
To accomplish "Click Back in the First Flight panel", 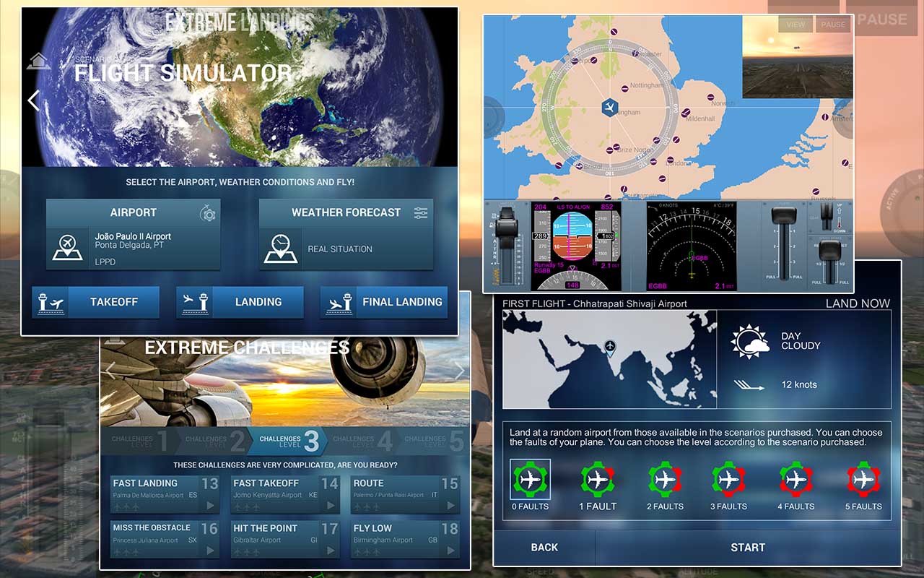I will (544, 547).
